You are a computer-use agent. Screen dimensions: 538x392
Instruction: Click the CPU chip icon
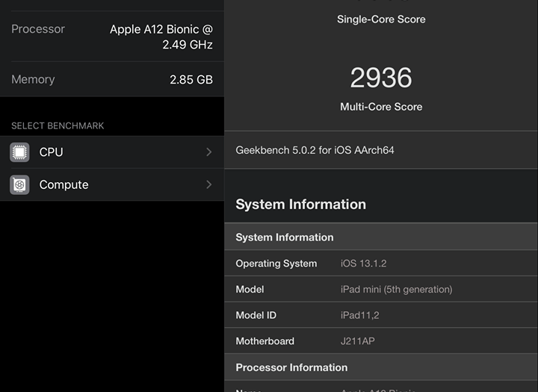pos(19,152)
